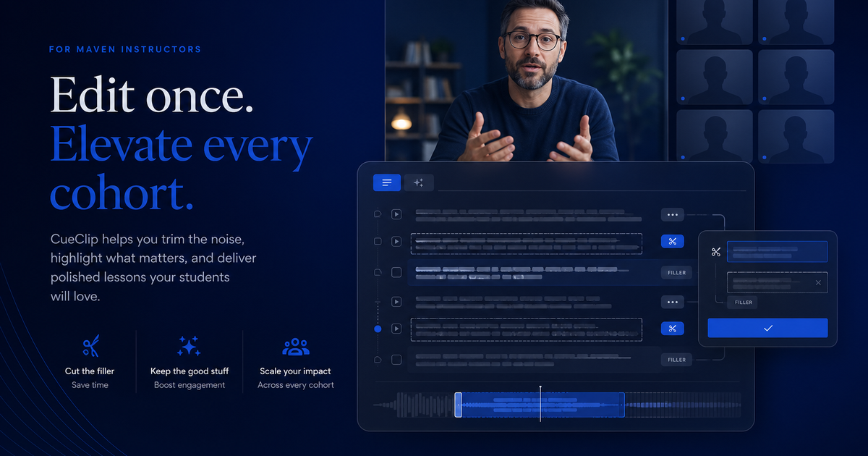Screen dimensions: 868x456
Task: Click the Keep the good stuff heading
Action: tap(190, 371)
